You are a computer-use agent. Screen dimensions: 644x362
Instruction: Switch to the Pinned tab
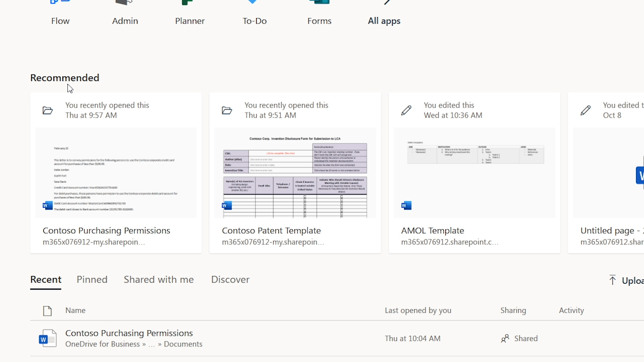[x=92, y=280]
